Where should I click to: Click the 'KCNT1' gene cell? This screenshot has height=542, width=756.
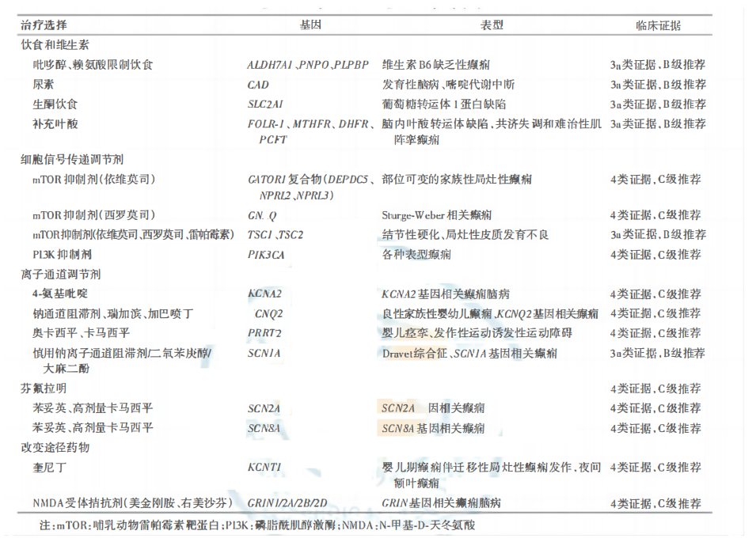[264, 468]
